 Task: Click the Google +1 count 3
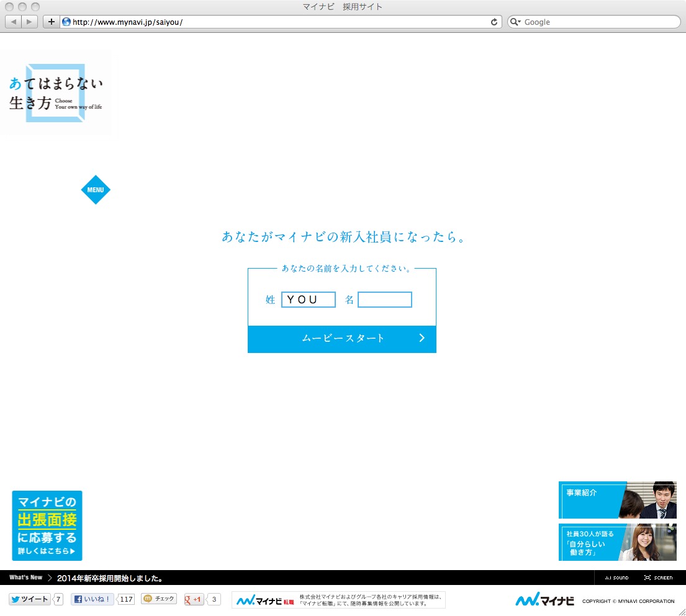[x=214, y=599]
